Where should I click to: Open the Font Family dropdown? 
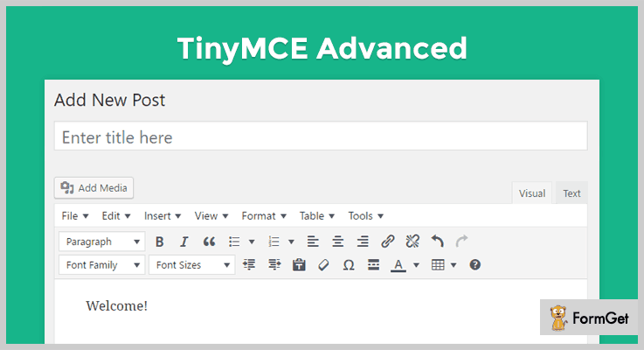pyautogui.click(x=102, y=265)
